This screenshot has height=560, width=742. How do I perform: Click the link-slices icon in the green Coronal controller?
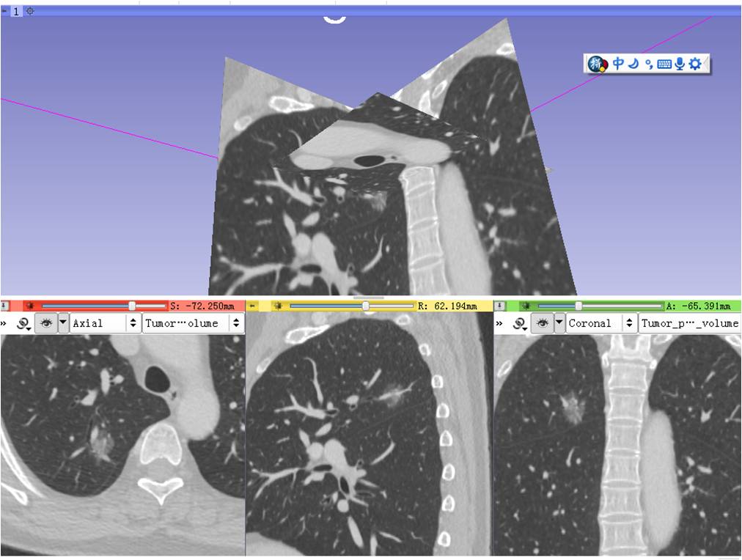[x=519, y=323]
